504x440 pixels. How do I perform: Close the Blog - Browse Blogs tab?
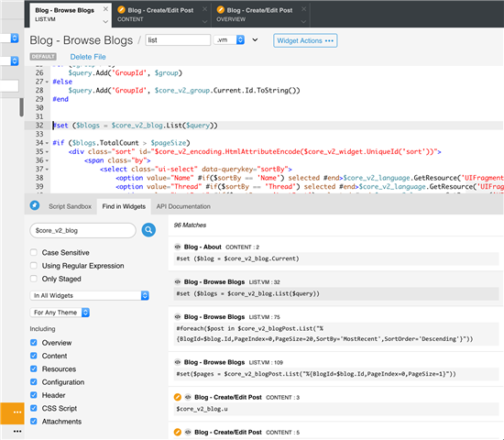click(x=105, y=9)
